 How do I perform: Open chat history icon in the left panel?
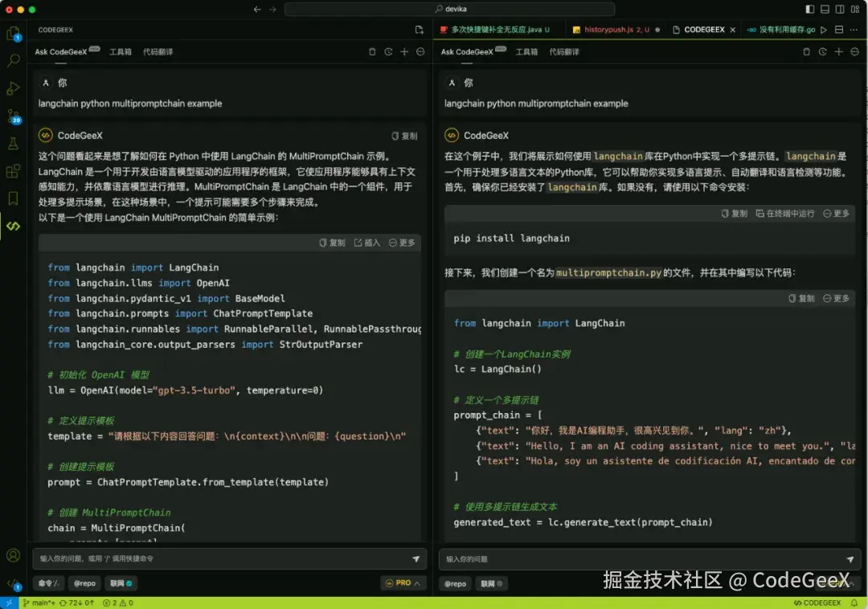[389, 51]
